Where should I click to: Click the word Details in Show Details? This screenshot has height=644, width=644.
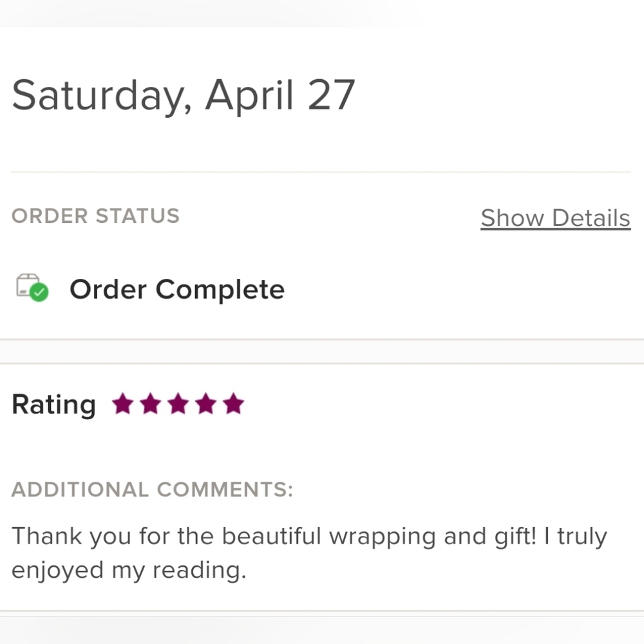(591, 218)
